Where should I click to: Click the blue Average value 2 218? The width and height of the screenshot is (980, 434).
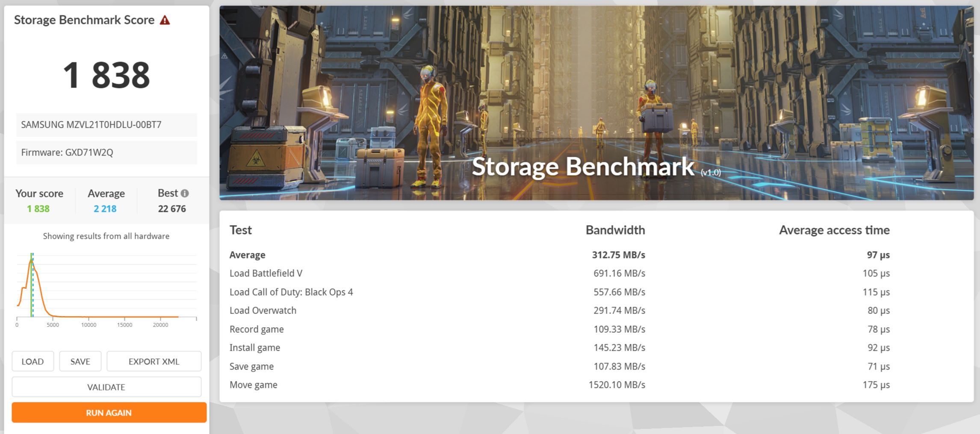105,209
